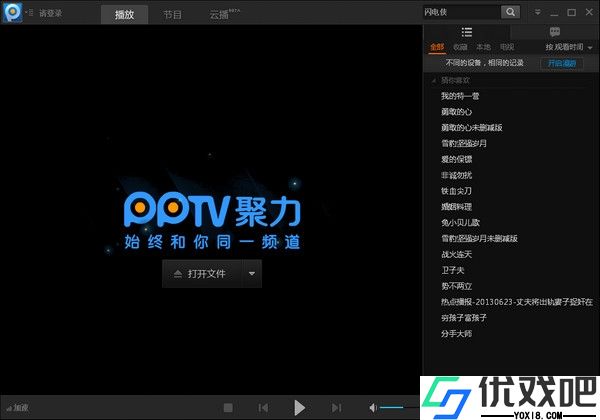Screen dimensions: 600x420
Task: Start playback with the play button
Action: click(x=299, y=408)
